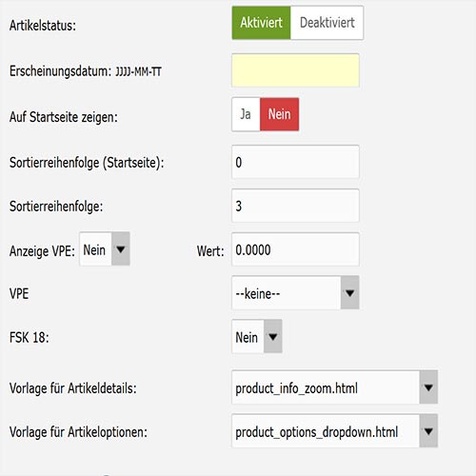The height and width of the screenshot is (476, 476).
Task: Expand Vorlage für Artikeloptionen dropdown arrow
Action: (x=428, y=431)
